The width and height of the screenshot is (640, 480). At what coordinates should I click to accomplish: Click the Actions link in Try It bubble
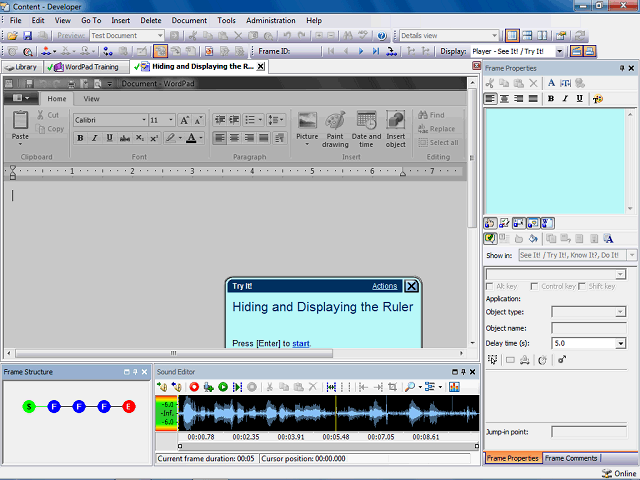tap(384, 286)
